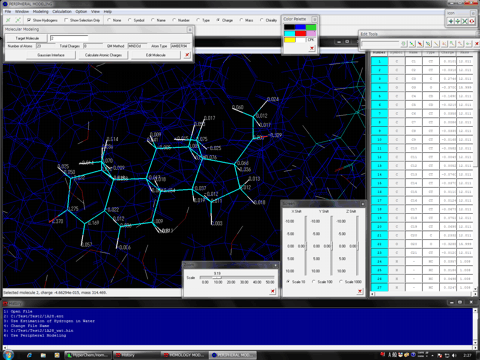
Task: Click the second icon in Icon panel
Action: point(458,21)
